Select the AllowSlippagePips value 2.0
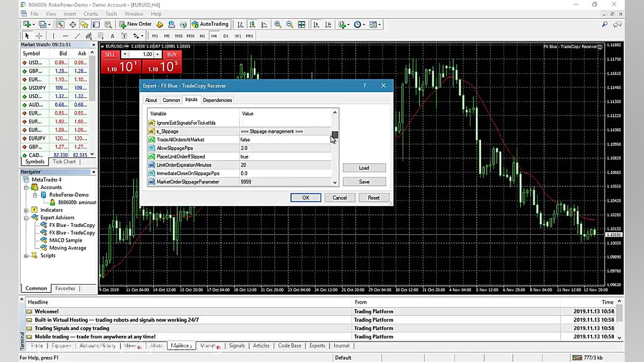 click(x=285, y=148)
